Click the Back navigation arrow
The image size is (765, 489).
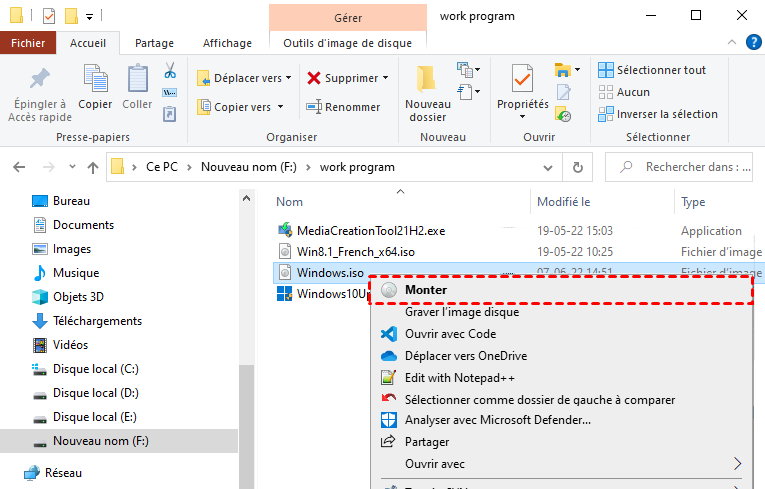click(19, 167)
